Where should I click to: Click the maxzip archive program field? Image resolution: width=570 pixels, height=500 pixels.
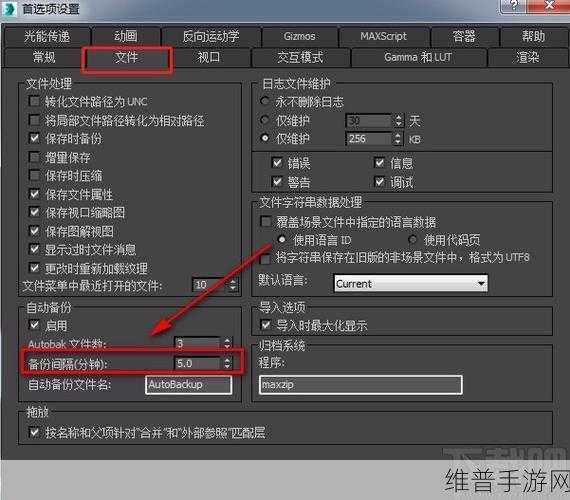coord(361,385)
